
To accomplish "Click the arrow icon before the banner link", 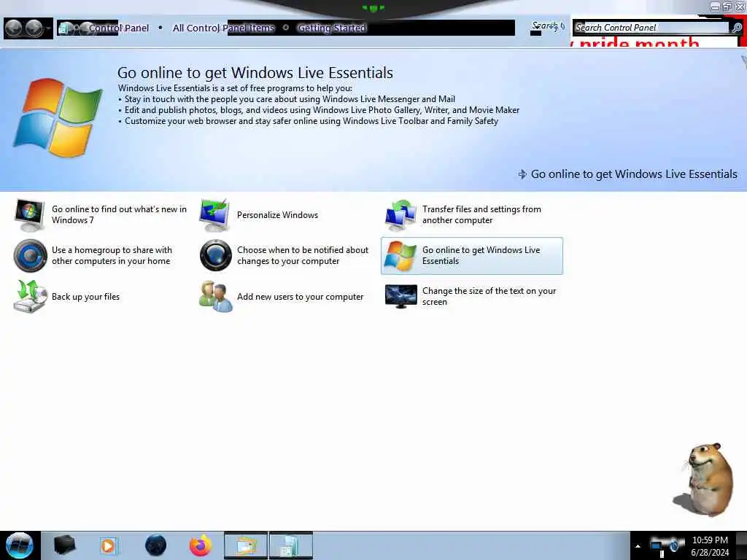I will (522, 174).
